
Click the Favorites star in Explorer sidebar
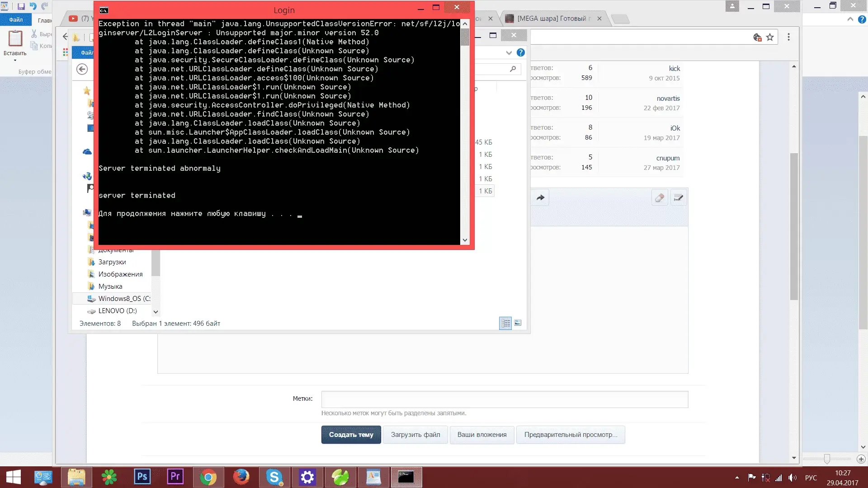[x=87, y=91]
